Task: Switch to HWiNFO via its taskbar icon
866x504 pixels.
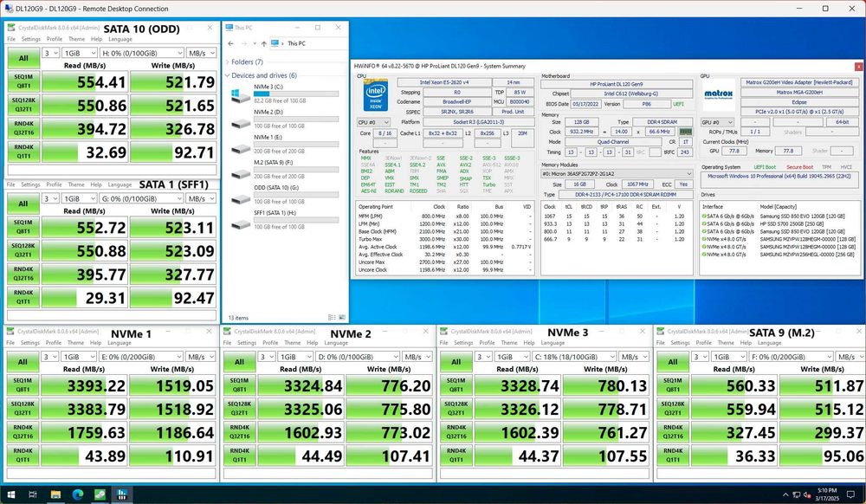Action: point(122,494)
